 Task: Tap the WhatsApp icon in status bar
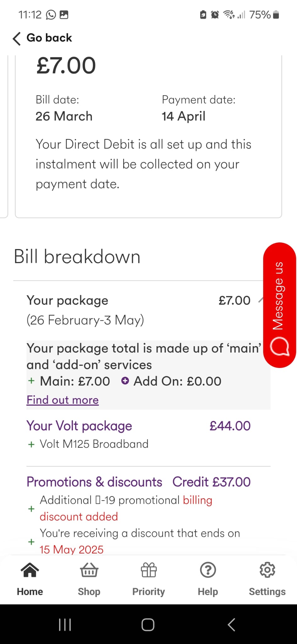click(x=51, y=14)
